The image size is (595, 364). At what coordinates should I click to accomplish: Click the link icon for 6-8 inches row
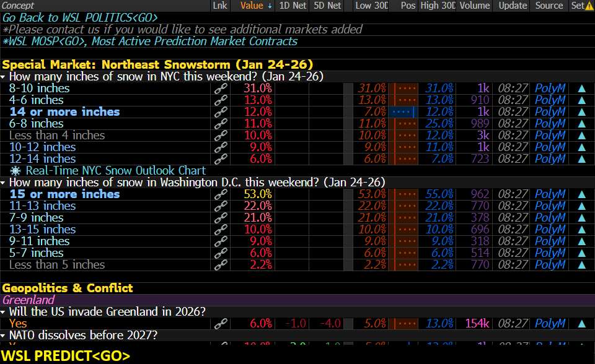pyautogui.click(x=221, y=124)
